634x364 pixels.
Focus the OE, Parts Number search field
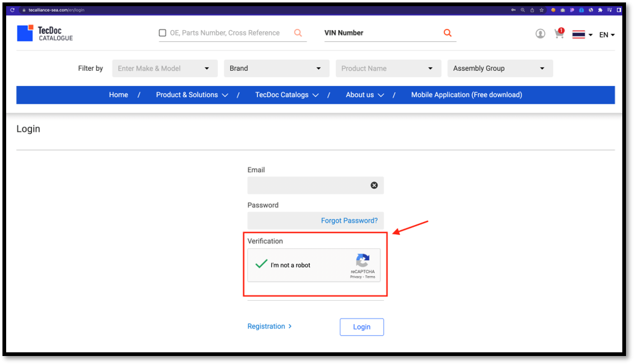225,33
